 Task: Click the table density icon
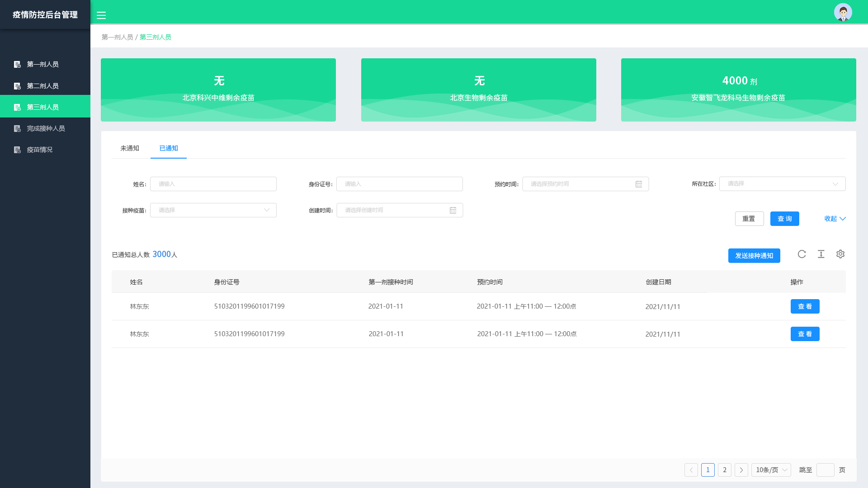(821, 254)
